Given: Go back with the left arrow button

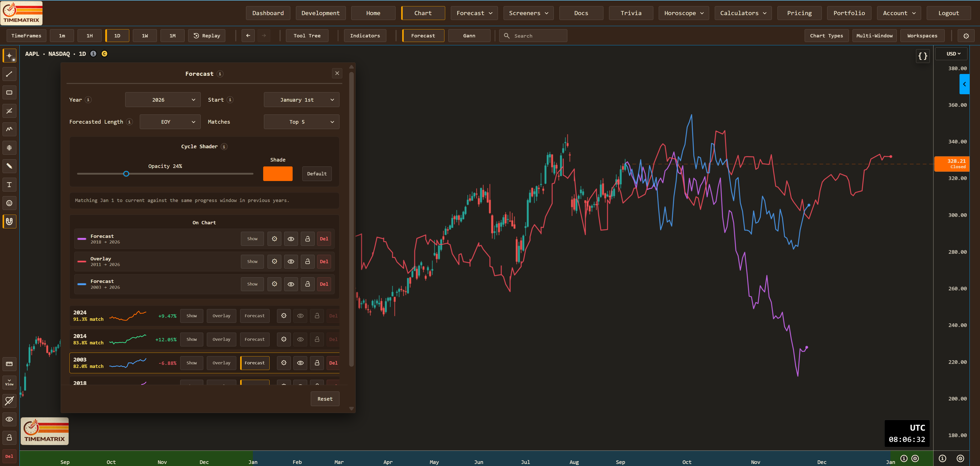Looking at the screenshot, I should [x=248, y=36].
